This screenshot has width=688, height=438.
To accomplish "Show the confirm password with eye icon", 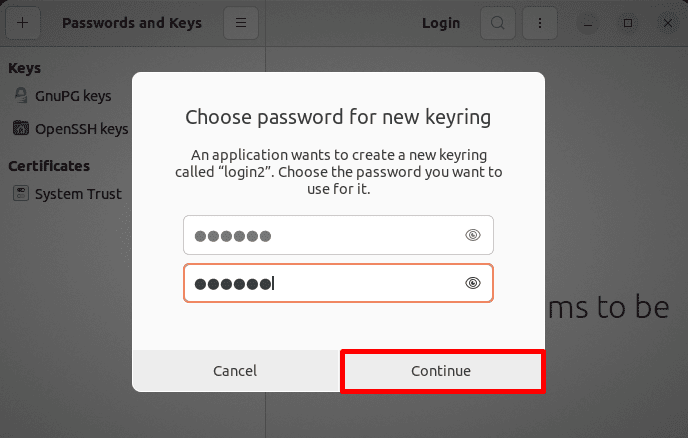I will coord(473,283).
